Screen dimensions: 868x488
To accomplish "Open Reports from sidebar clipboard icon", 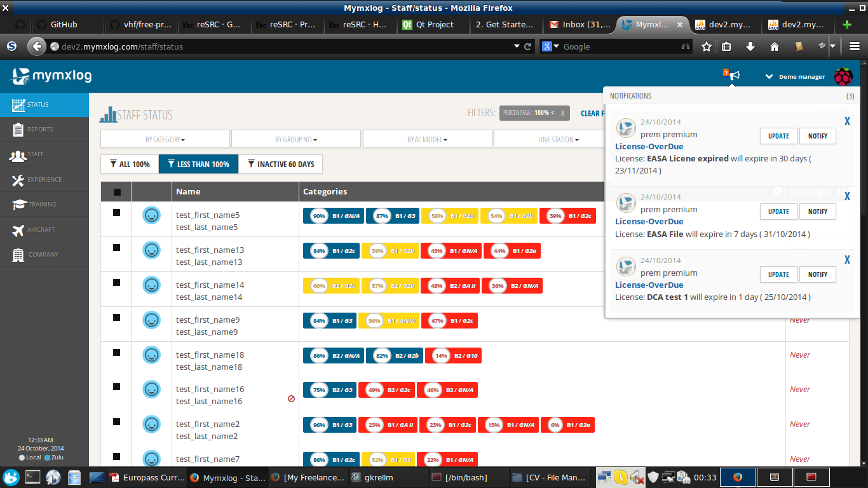I will (18, 130).
